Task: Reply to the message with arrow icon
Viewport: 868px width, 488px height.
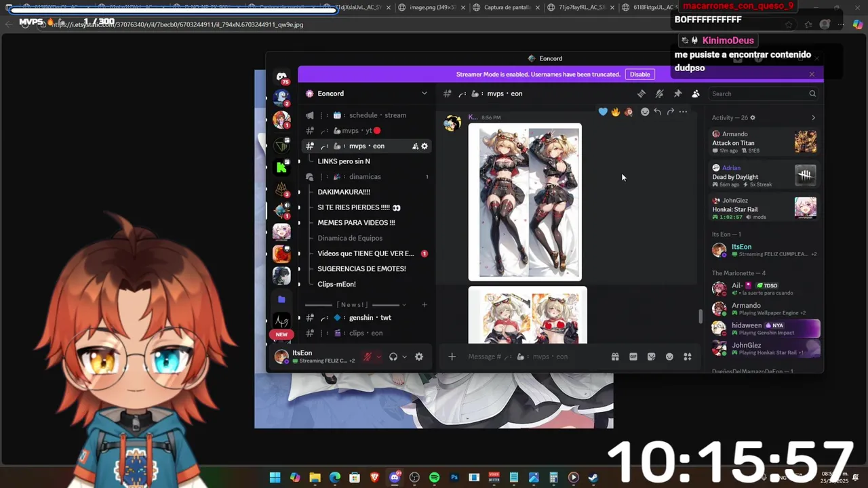Action: (657, 112)
